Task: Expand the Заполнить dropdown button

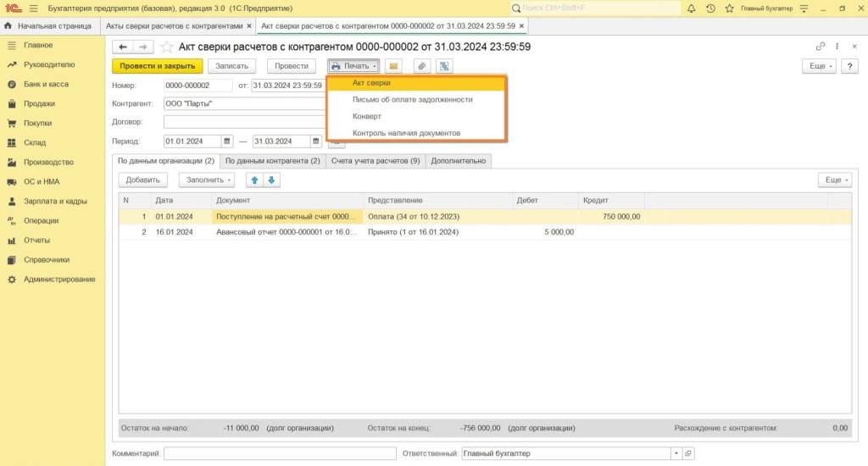Action: [207, 180]
